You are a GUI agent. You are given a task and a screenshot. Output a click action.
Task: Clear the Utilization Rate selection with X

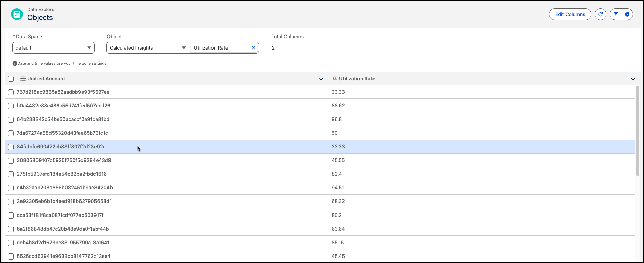click(x=253, y=48)
